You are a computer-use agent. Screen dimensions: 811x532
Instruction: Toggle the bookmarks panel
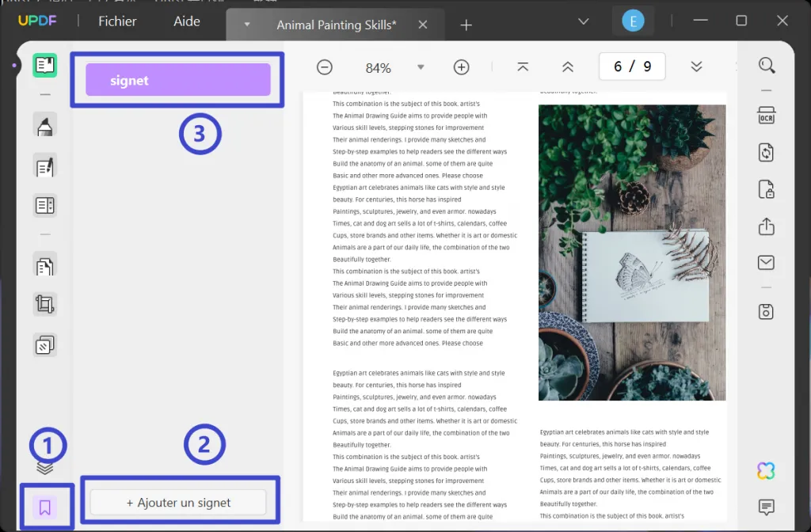click(x=46, y=507)
